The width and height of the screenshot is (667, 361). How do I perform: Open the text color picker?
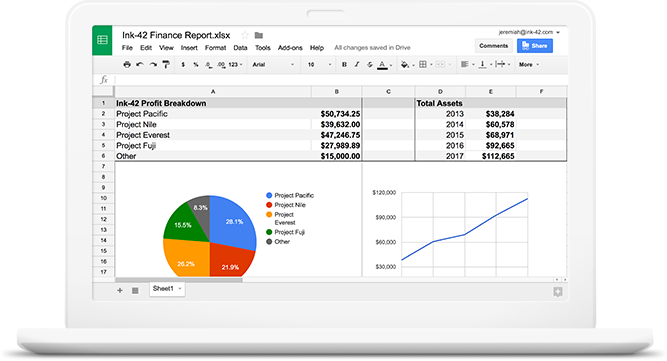[382, 65]
